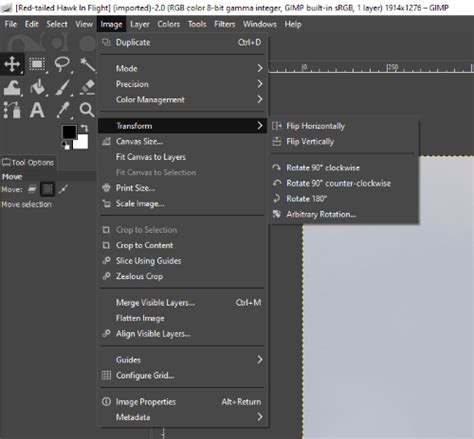The image size is (474, 439).
Task: Toggle move mode to selection
Action: click(47, 189)
